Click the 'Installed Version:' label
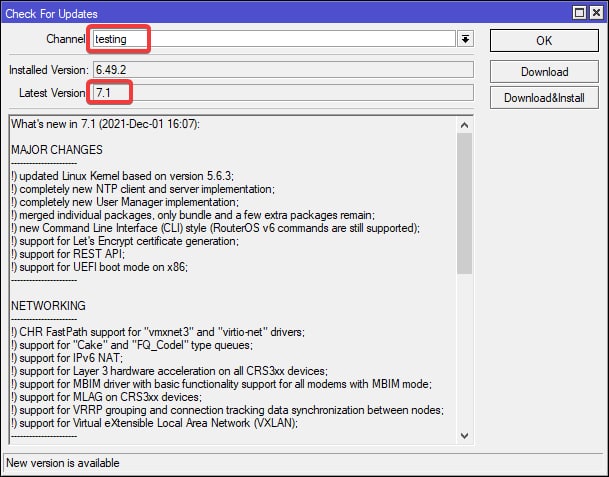 (49, 70)
